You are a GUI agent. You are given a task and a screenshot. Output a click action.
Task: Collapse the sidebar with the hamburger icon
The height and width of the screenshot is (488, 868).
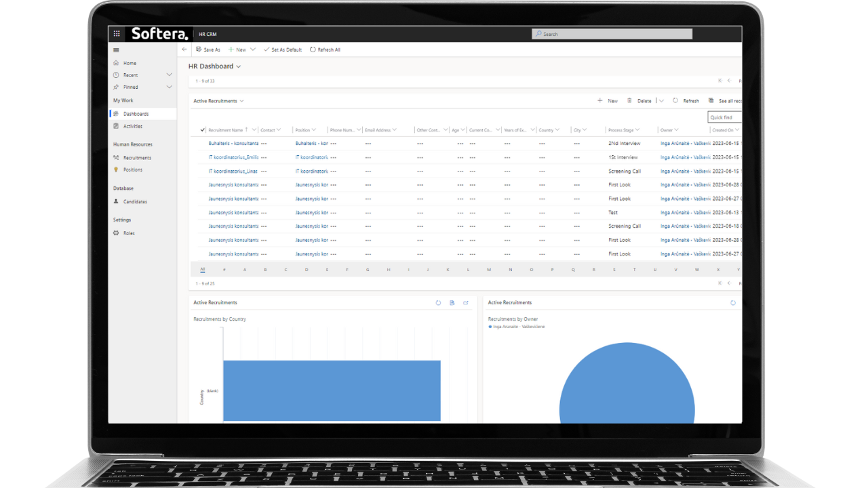pyautogui.click(x=116, y=50)
